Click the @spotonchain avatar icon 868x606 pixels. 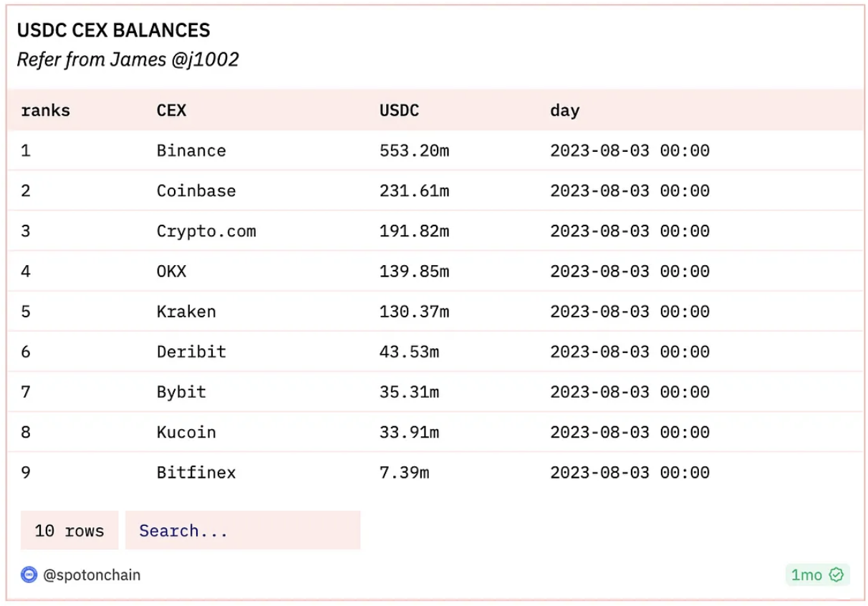(29, 574)
